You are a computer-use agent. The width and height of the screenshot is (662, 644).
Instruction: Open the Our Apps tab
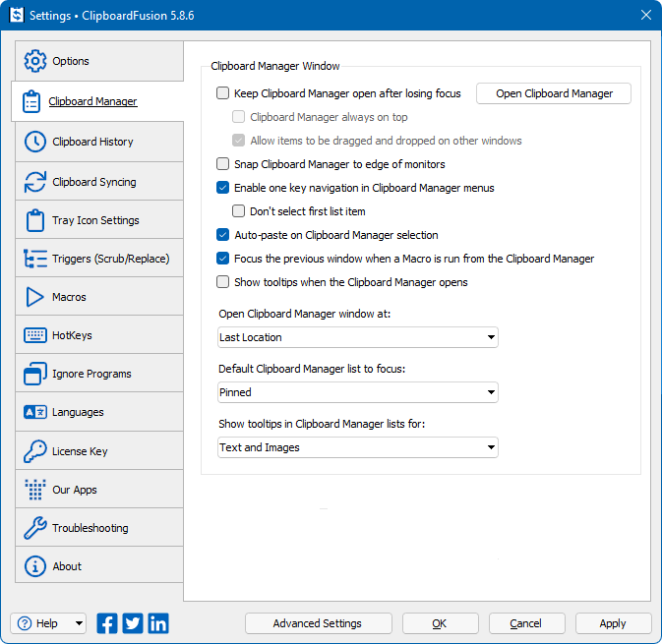coord(99,490)
